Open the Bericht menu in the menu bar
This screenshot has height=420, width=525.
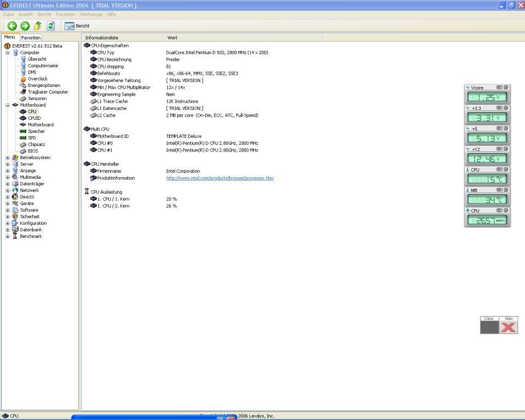44,14
